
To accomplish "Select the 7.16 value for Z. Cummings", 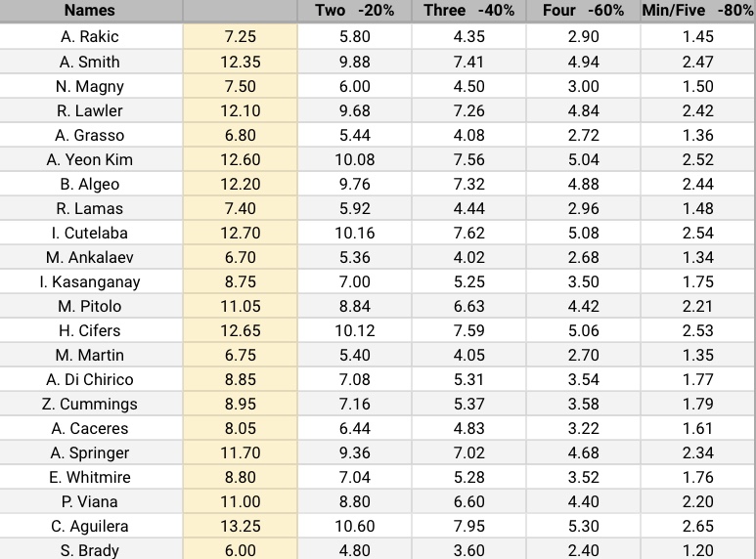I will 354,404.
